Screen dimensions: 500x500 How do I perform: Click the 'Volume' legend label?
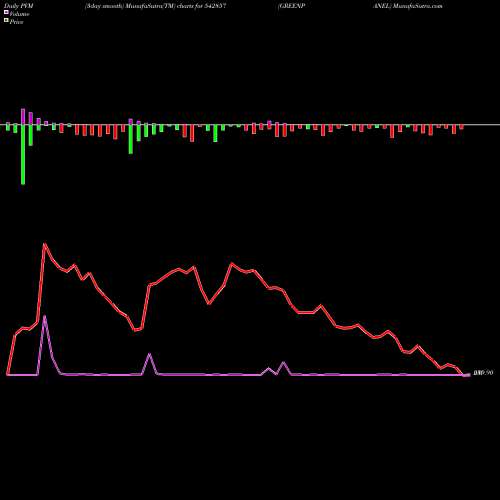[x=19, y=14]
